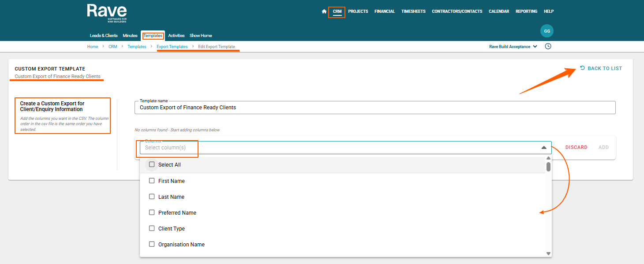Open the GG user avatar menu
The image size is (644, 264).
(x=547, y=31)
